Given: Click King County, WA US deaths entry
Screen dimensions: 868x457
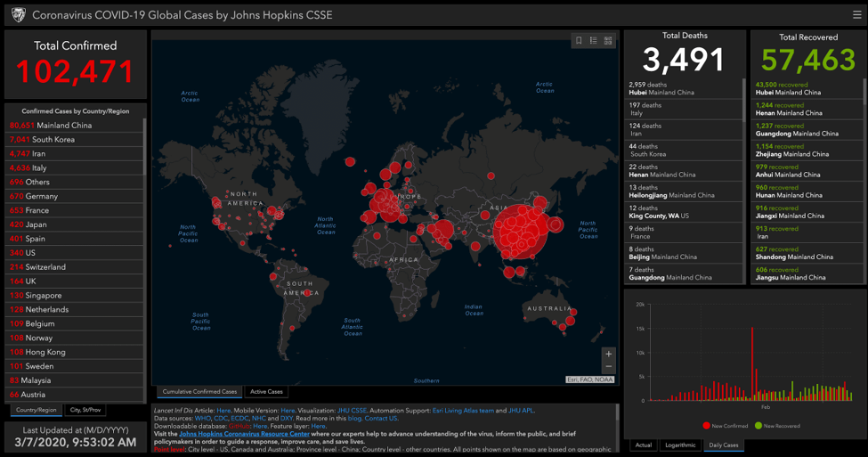Looking at the screenshot, I should (683, 212).
